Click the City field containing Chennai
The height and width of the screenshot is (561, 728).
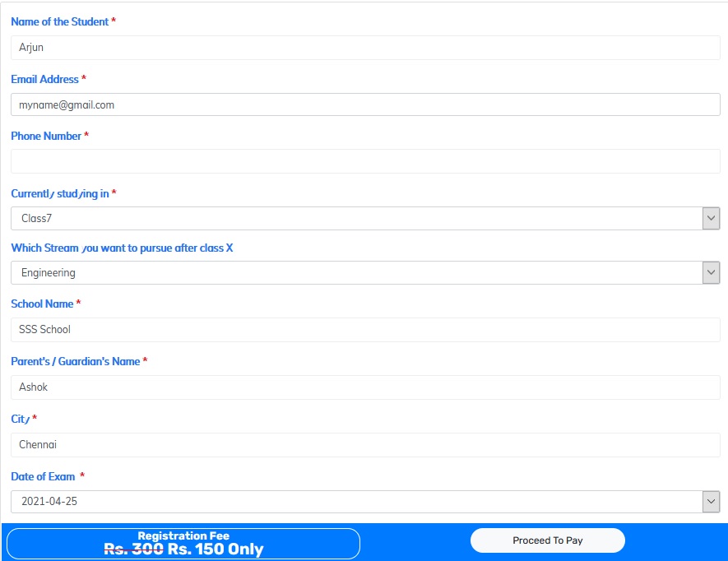(x=365, y=445)
